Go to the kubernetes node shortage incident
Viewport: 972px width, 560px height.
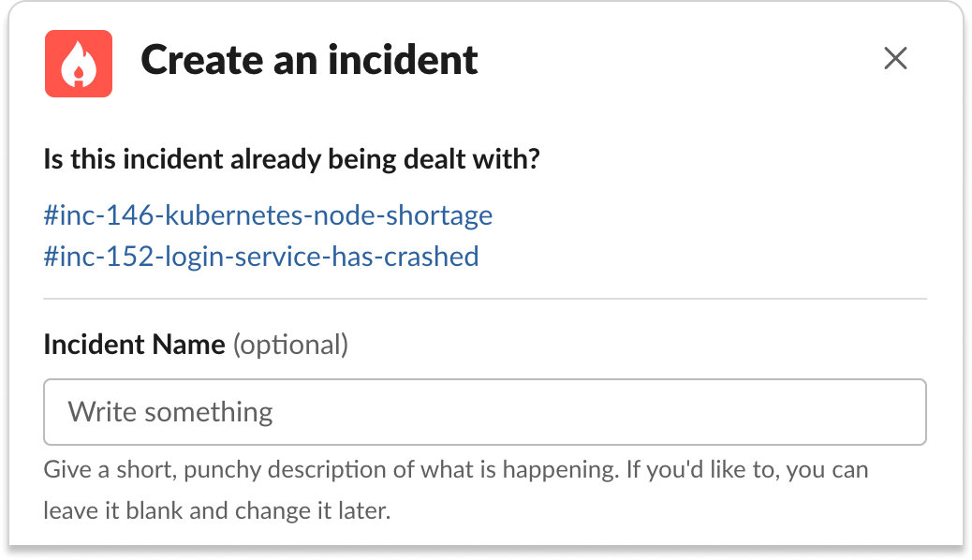(x=268, y=215)
